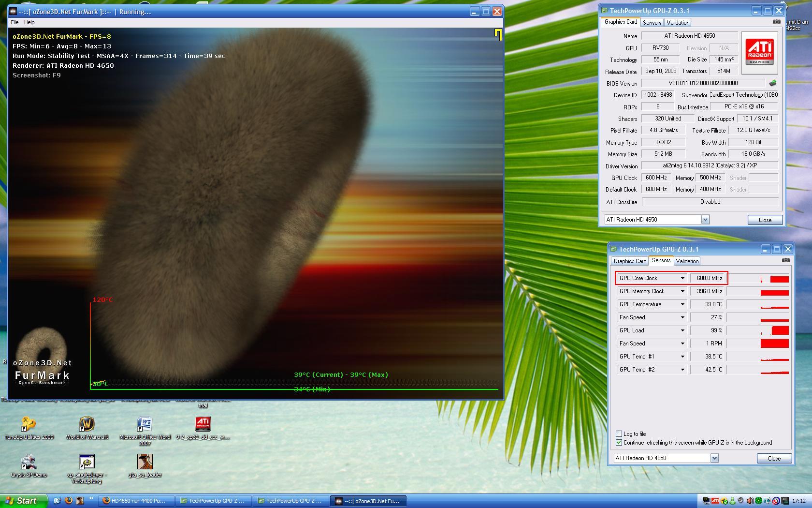Click the GTA San Andreas quick launch icon
The width and height of the screenshot is (812, 508).
click(80, 501)
